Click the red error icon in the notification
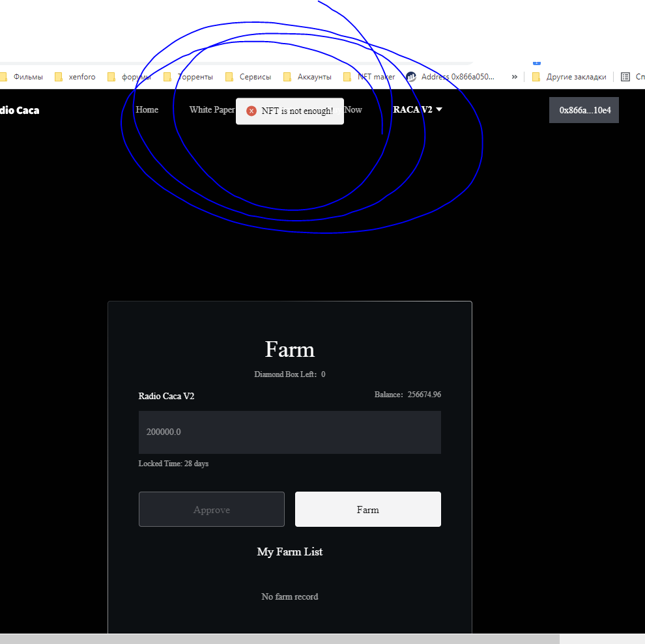Viewport: 645px width, 644px height. (251, 111)
